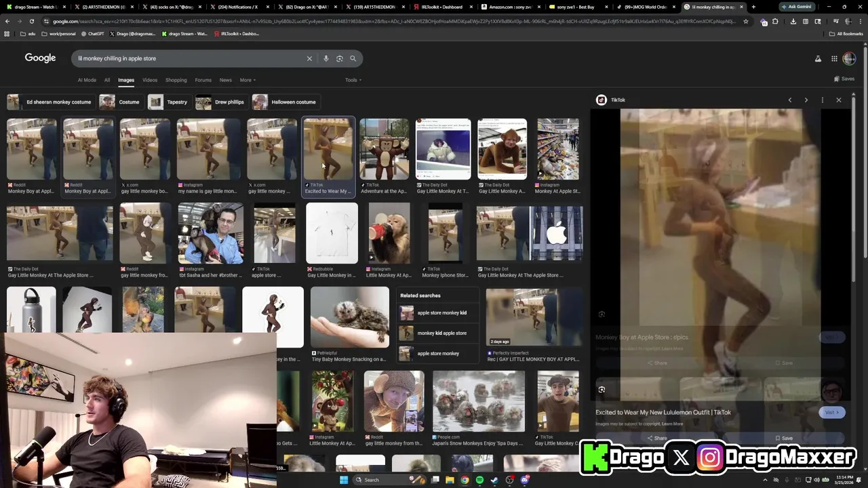Open Ask Gemini button
This screenshot has height=488, width=868.
796,7
